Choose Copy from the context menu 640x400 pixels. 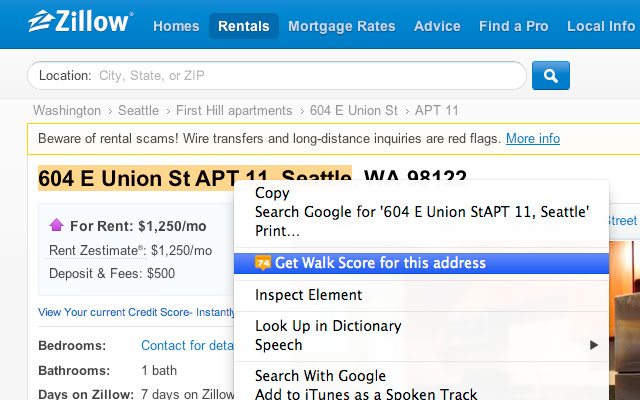421,193
